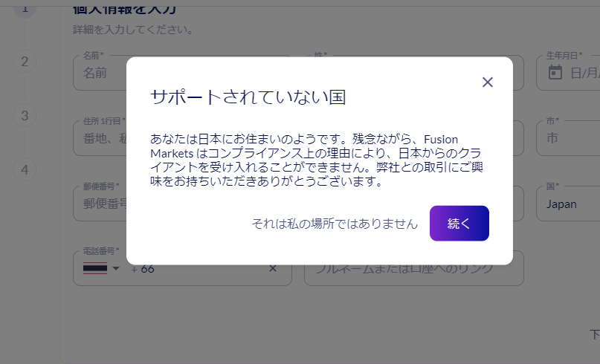The width and height of the screenshot is (600, 364).
Task: Open the 国 country field showing Japan
Action: [568, 204]
